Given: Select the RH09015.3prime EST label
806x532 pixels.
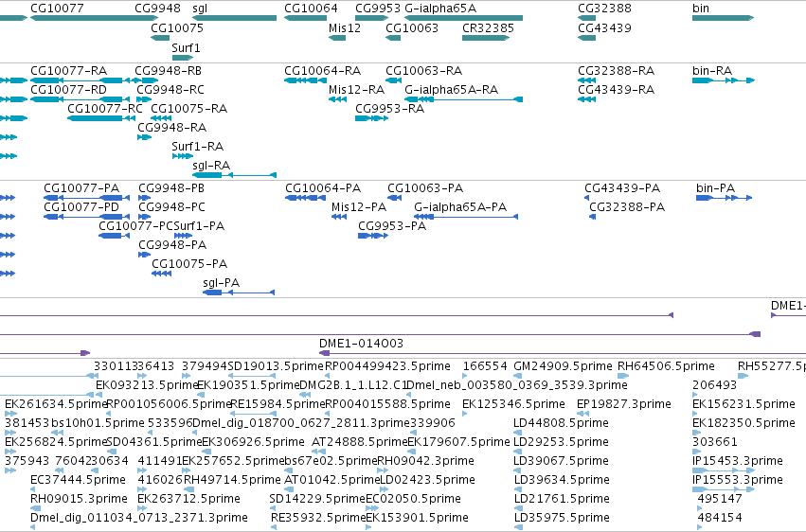Looking at the screenshot, I should tap(79, 499).
